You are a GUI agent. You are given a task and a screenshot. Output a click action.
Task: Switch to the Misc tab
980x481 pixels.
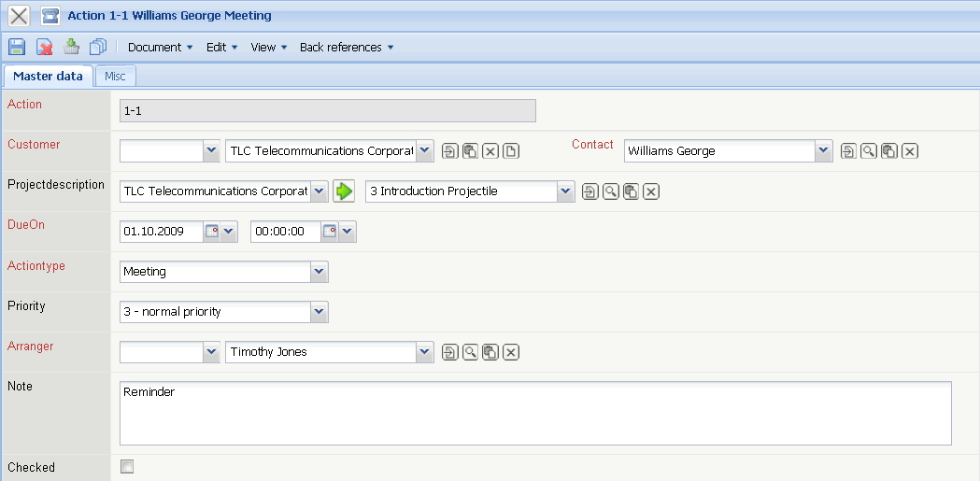(x=115, y=77)
